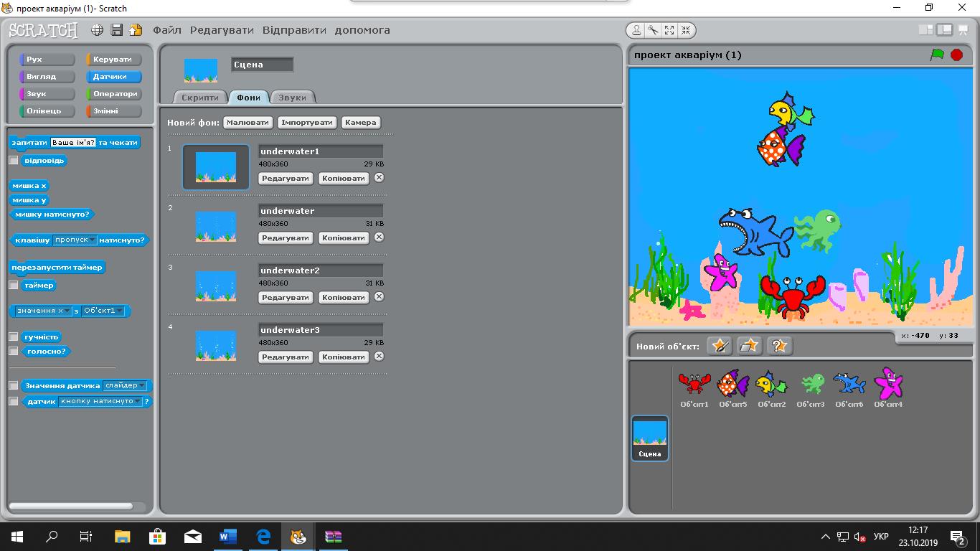Switch to the Фони tab

249,98
